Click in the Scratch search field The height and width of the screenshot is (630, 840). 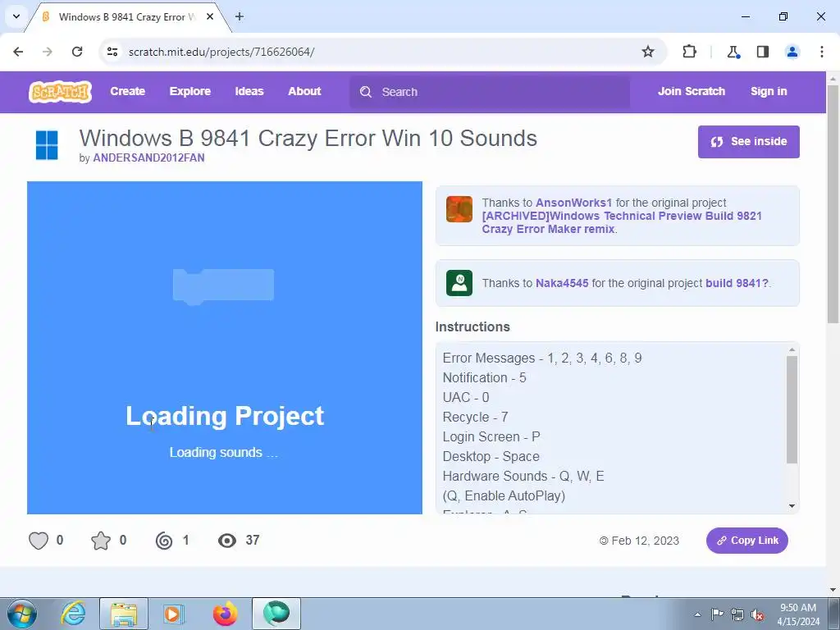[x=490, y=92]
